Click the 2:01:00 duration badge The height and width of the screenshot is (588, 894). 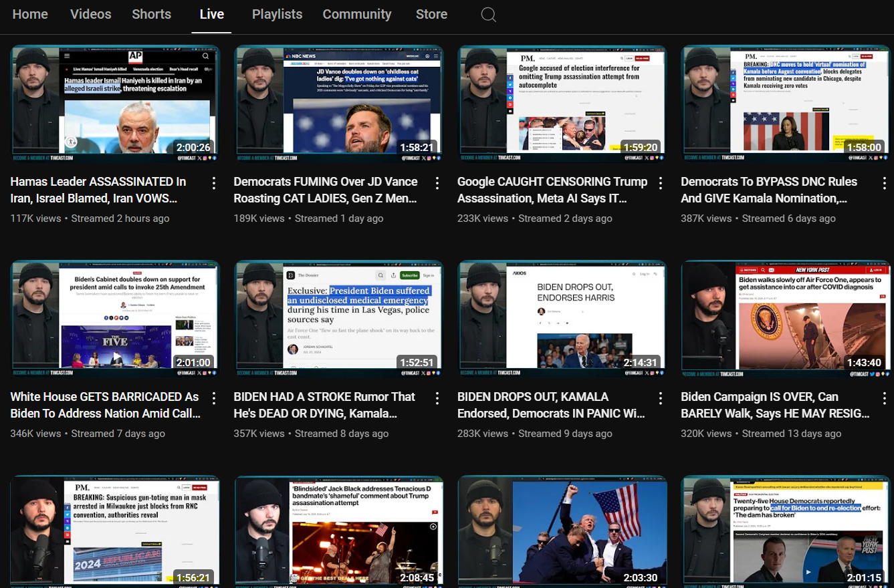(x=193, y=363)
